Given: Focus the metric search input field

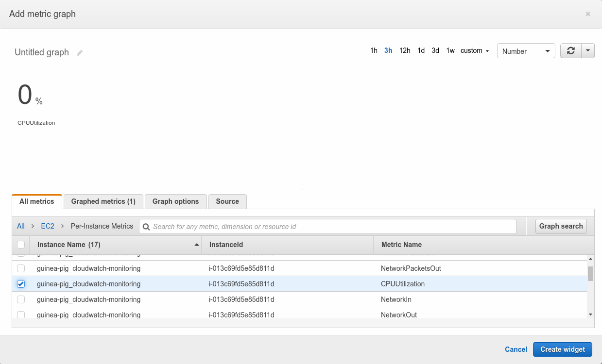Looking at the screenshot, I should [x=327, y=227].
